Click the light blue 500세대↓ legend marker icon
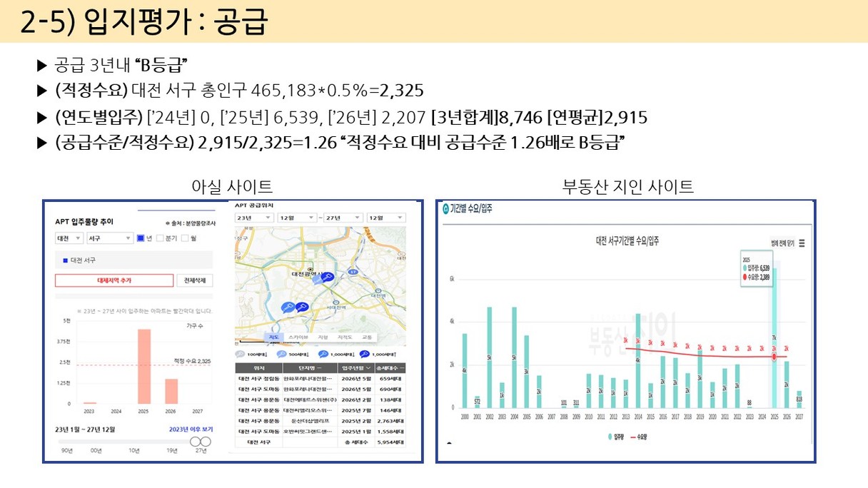The image size is (868, 488). pyautogui.click(x=281, y=354)
